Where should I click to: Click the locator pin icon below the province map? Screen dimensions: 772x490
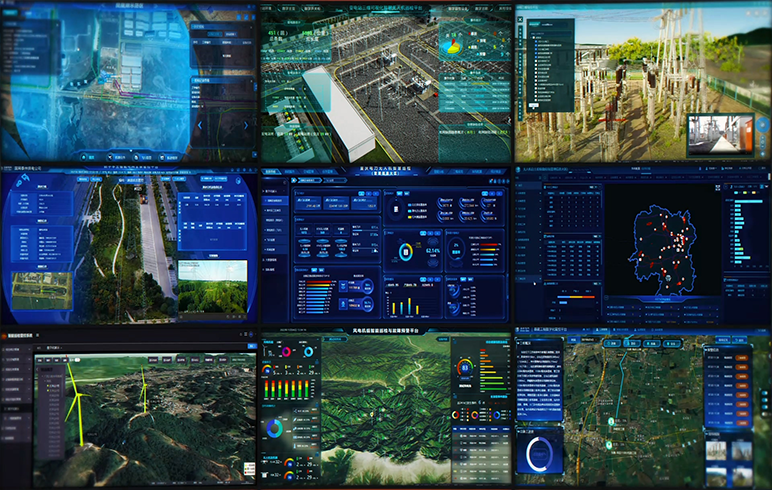pyautogui.click(x=668, y=278)
